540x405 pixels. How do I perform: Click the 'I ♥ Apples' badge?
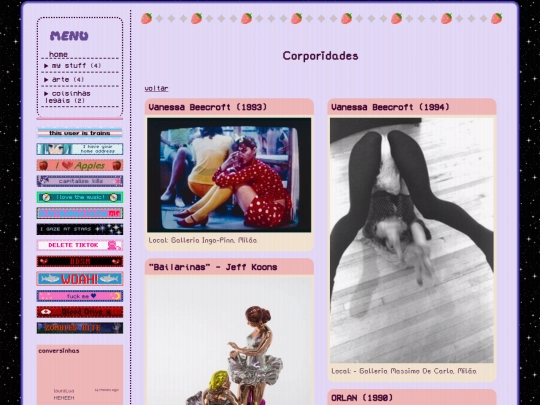tap(80, 165)
